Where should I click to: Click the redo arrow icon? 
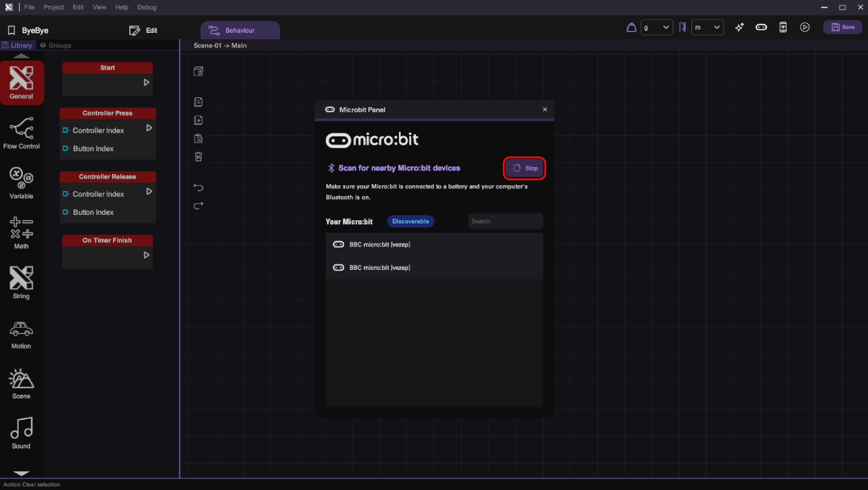pyautogui.click(x=198, y=205)
